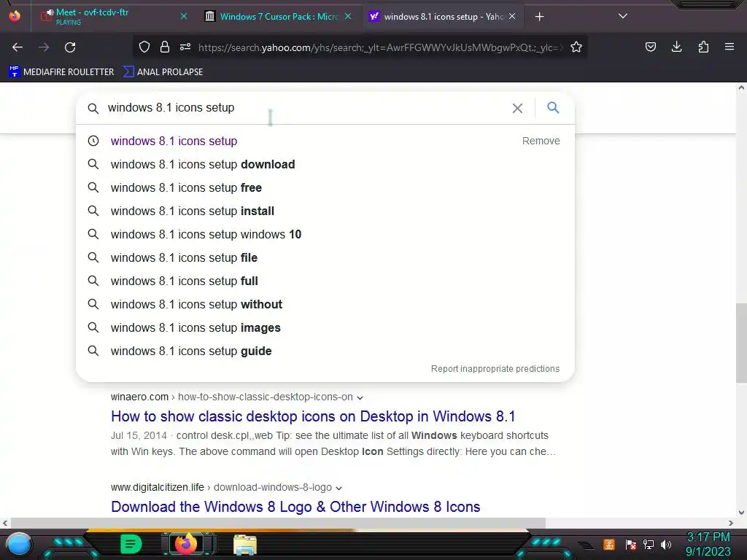Click inside the Yahoo search input

(x=305, y=108)
